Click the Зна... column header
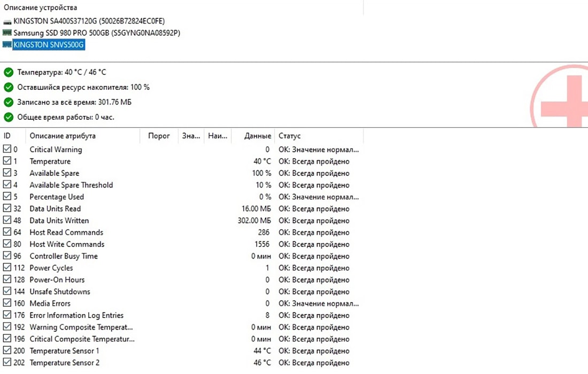The image size is (588, 374). 191,136
